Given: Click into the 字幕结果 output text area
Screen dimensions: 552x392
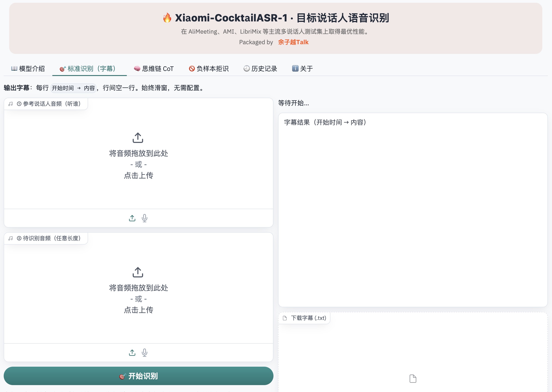Looking at the screenshot, I should (x=413, y=210).
